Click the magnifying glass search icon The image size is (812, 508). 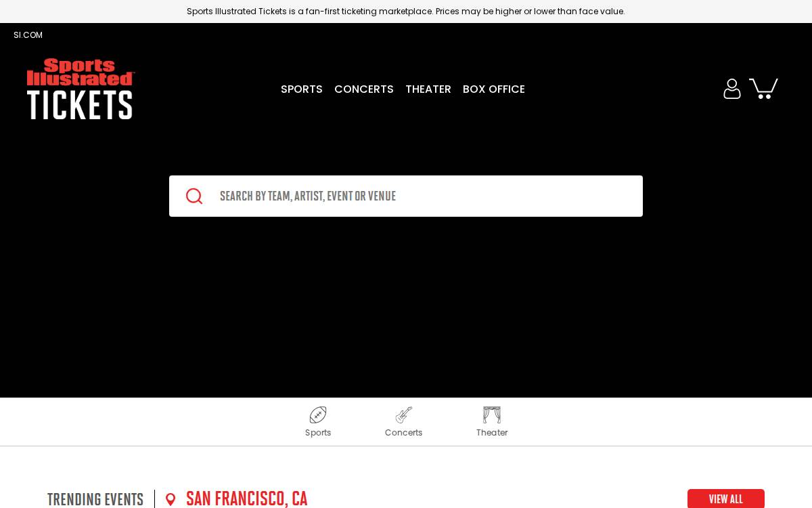click(x=194, y=196)
